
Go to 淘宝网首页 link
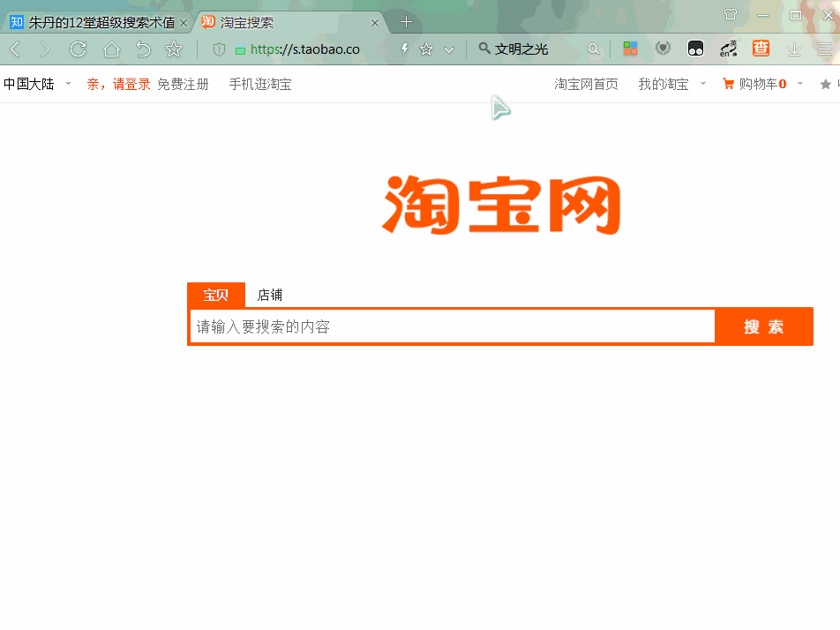pyautogui.click(x=586, y=84)
